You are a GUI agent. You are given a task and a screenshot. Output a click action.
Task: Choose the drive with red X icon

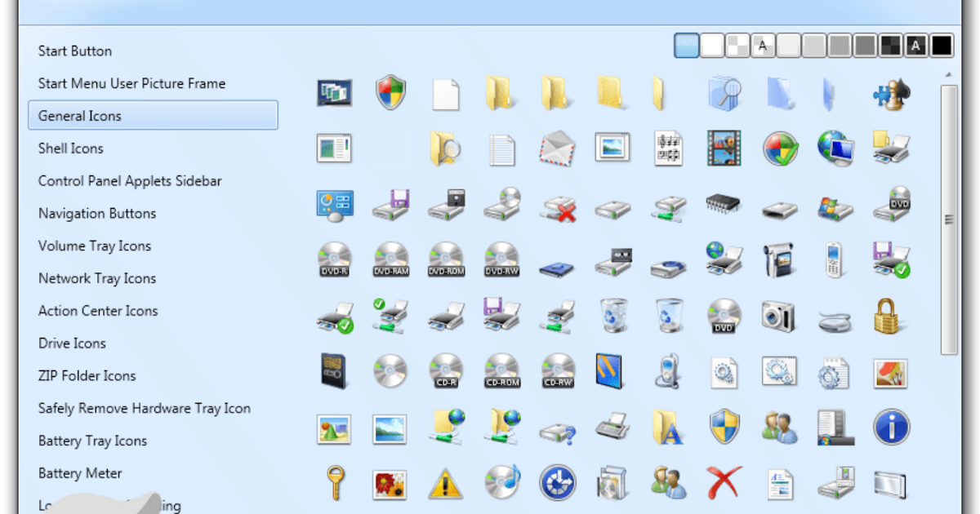click(x=557, y=208)
